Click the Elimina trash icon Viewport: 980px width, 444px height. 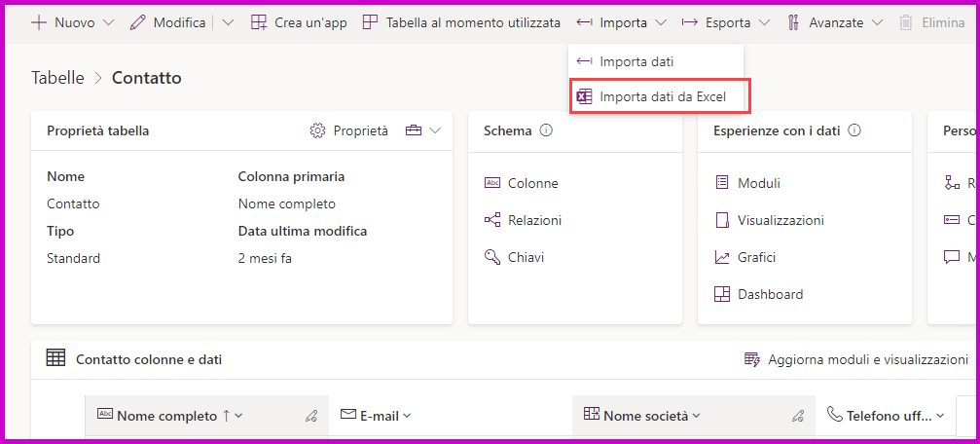click(x=906, y=23)
